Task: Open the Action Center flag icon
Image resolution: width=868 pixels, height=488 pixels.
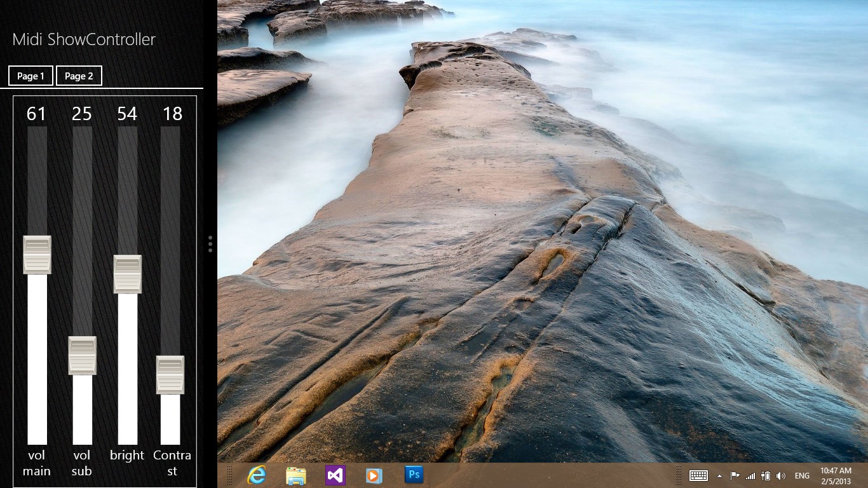Action: [x=735, y=475]
